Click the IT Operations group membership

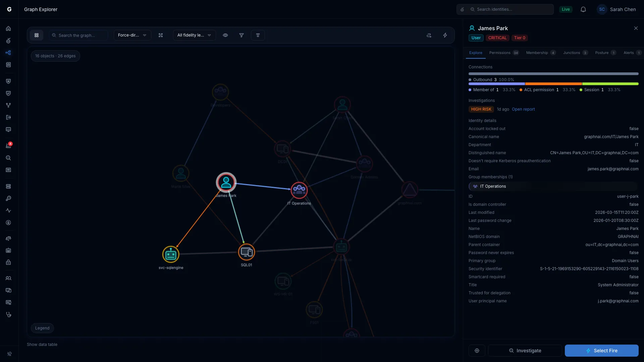point(553,186)
